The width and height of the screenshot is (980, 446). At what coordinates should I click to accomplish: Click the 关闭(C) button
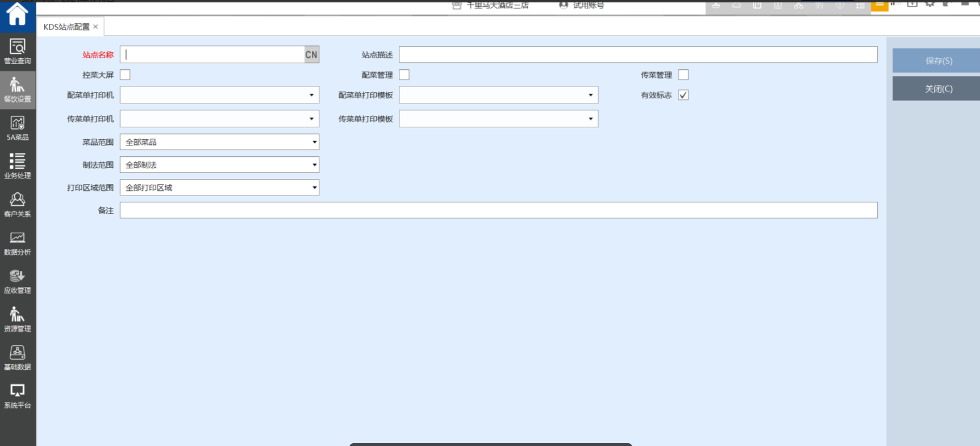938,89
